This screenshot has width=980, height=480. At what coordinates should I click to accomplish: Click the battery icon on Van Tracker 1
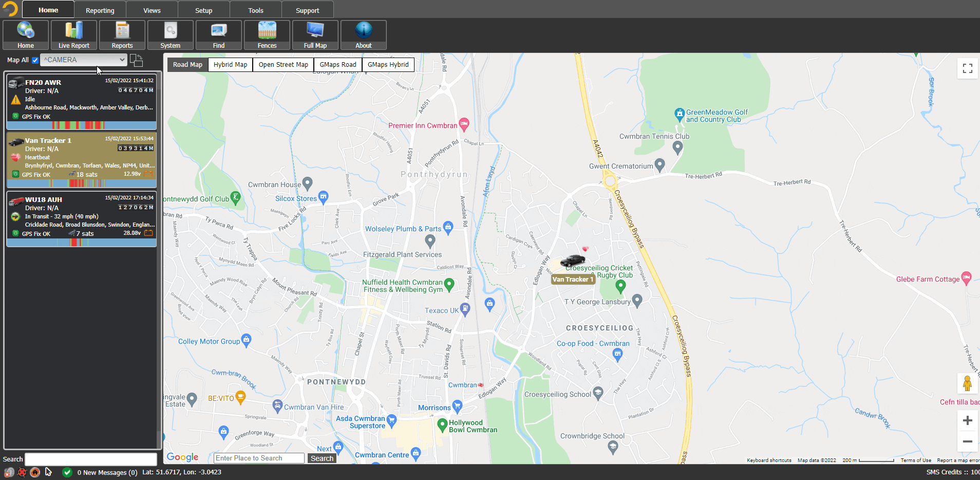point(148,174)
